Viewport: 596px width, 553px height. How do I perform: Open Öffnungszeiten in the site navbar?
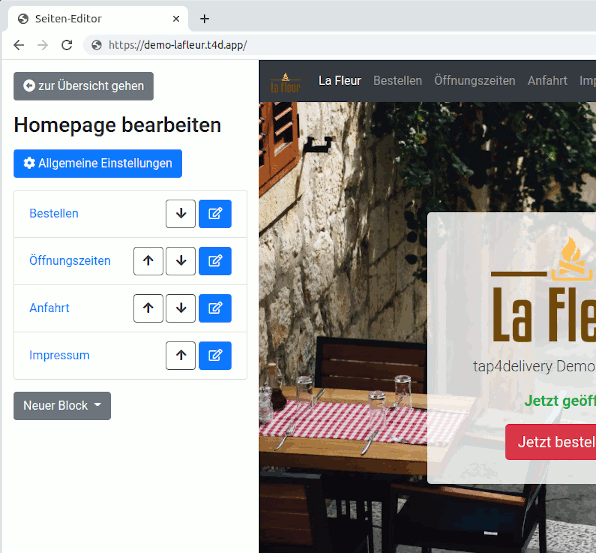(x=475, y=81)
